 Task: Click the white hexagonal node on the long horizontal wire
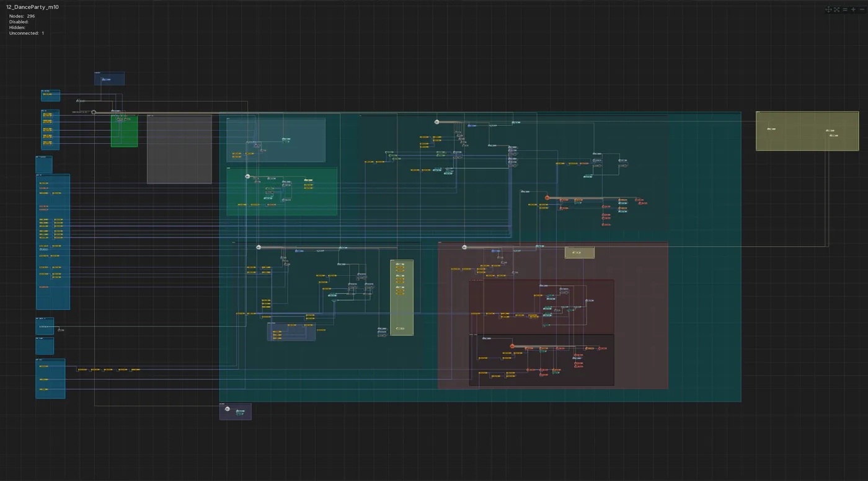[x=94, y=112]
